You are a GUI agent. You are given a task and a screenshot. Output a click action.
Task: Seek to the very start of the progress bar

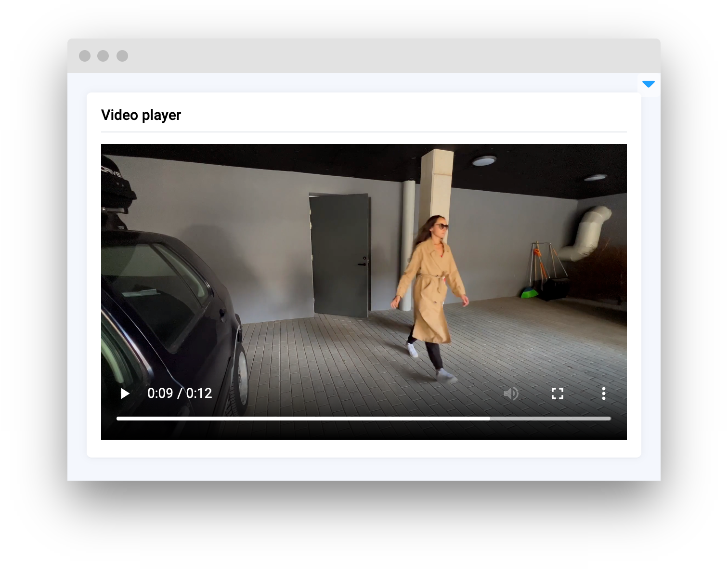(x=118, y=419)
